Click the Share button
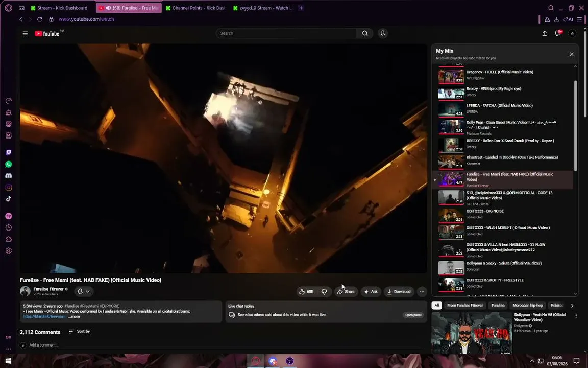 pyautogui.click(x=346, y=292)
